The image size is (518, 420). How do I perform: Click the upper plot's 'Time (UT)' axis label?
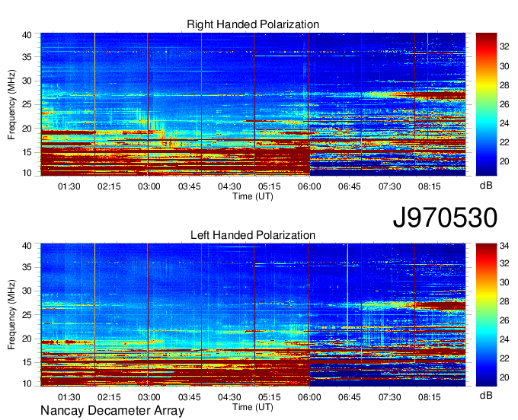tap(253, 196)
